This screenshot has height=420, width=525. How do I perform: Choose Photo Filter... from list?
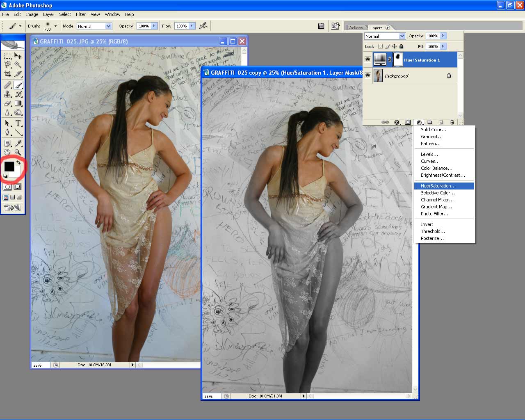444,214
